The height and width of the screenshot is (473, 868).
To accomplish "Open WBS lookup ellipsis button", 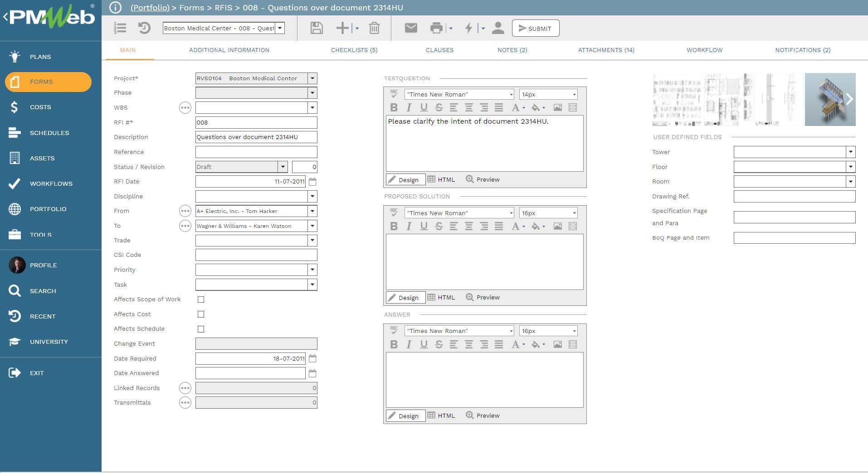I will pos(185,108).
